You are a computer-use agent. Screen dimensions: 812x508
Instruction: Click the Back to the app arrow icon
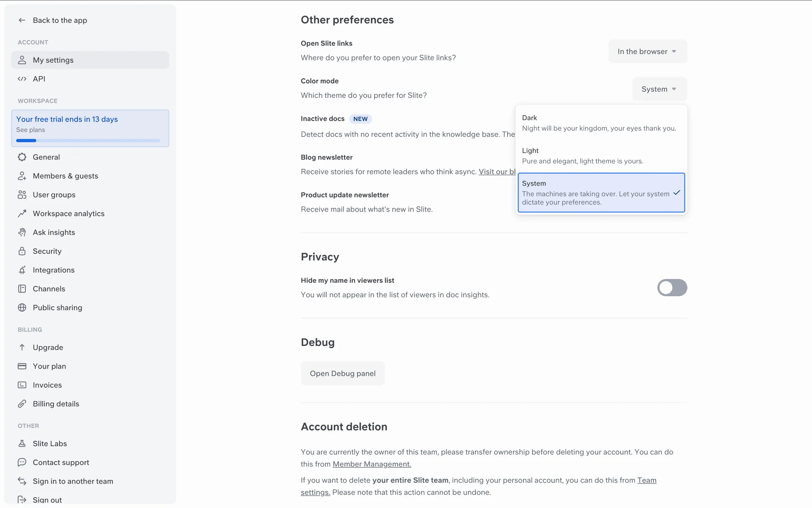point(22,20)
